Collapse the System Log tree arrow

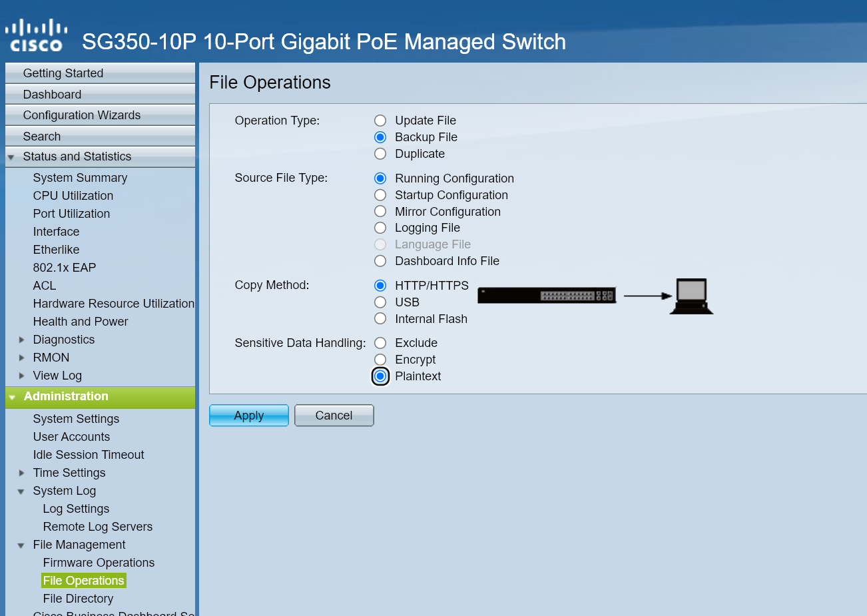pos(21,491)
